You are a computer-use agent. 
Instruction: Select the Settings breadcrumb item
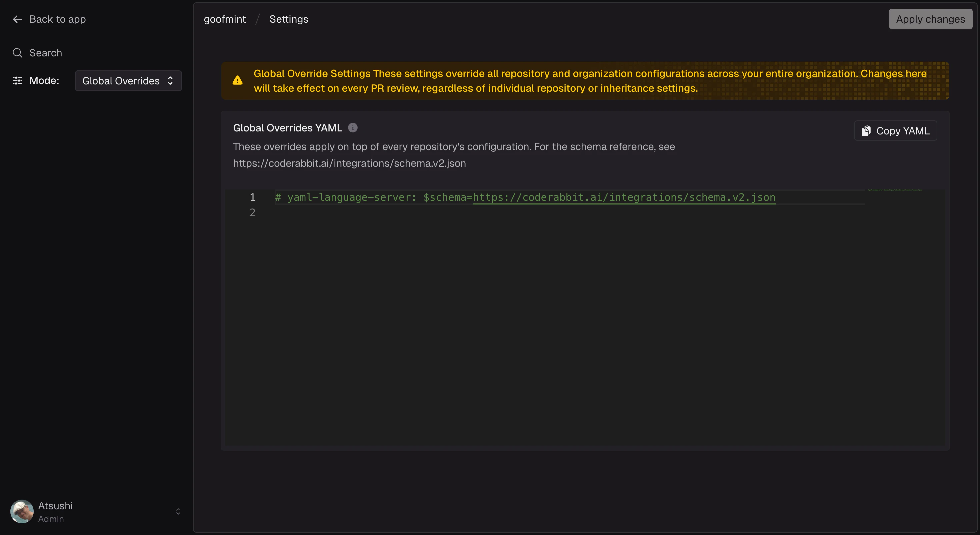coord(289,19)
